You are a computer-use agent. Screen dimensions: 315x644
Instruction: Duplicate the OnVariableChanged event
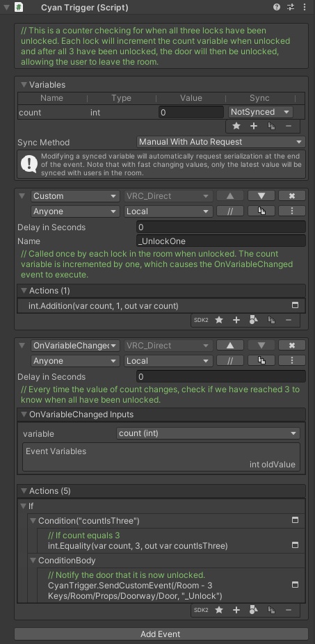point(261,361)
